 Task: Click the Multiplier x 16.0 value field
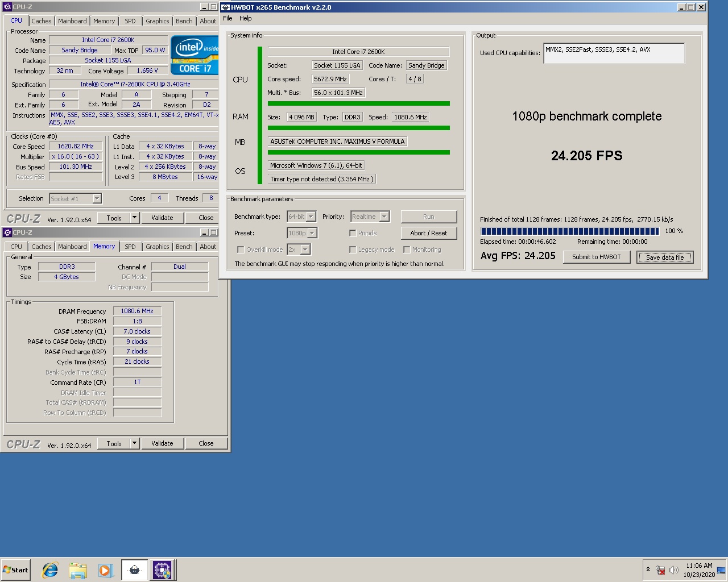pyautogui.click(x=76, y=156)
